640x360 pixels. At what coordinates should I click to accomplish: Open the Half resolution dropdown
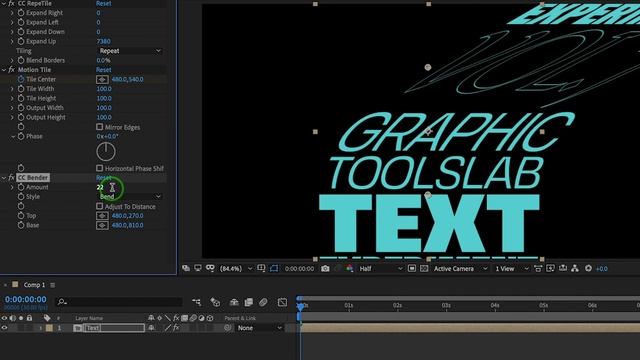[381, 269]
